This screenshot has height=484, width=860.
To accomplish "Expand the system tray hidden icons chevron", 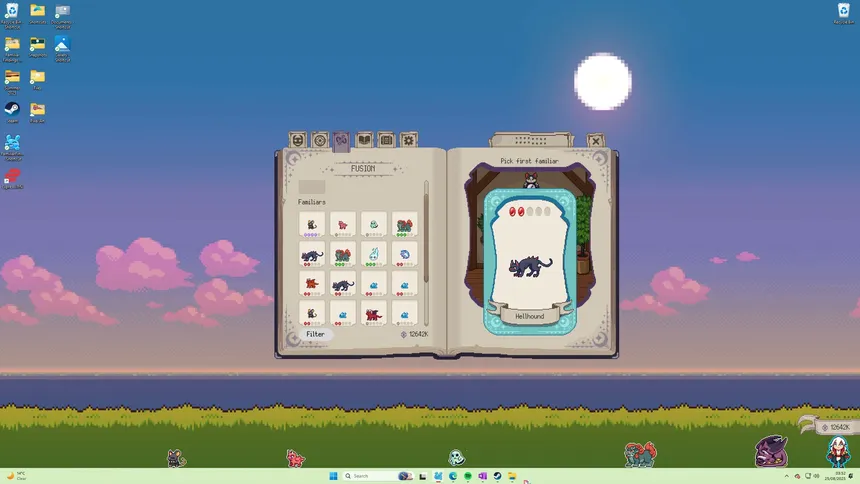I will point(787,476).
